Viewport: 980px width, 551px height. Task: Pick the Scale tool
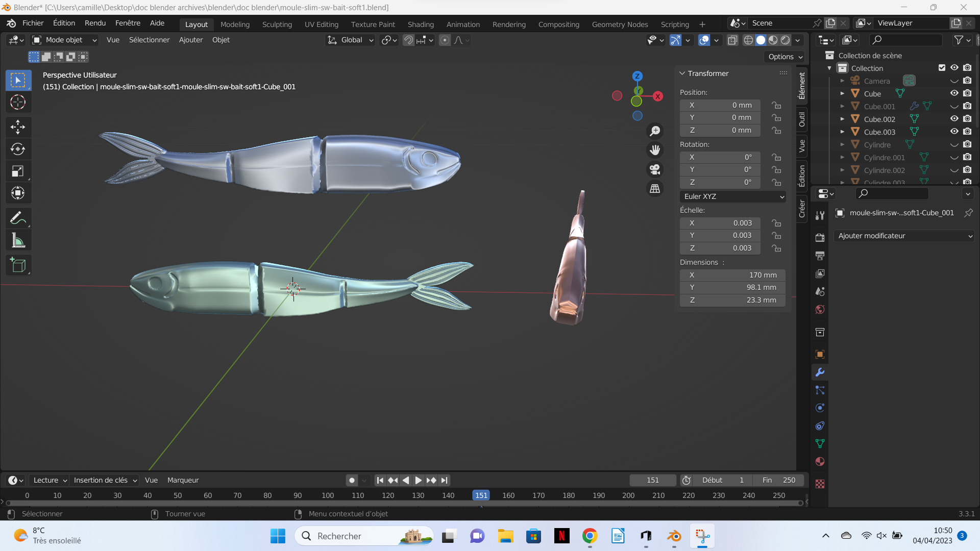click(18, 171)
